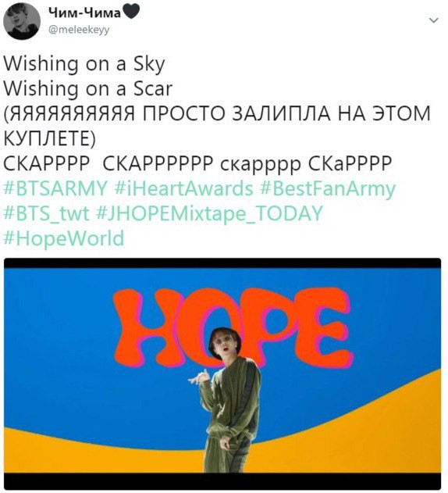This screenshot has height=493, width=448.
Task: Open the tweet options chevron menu
Action: 433,20
